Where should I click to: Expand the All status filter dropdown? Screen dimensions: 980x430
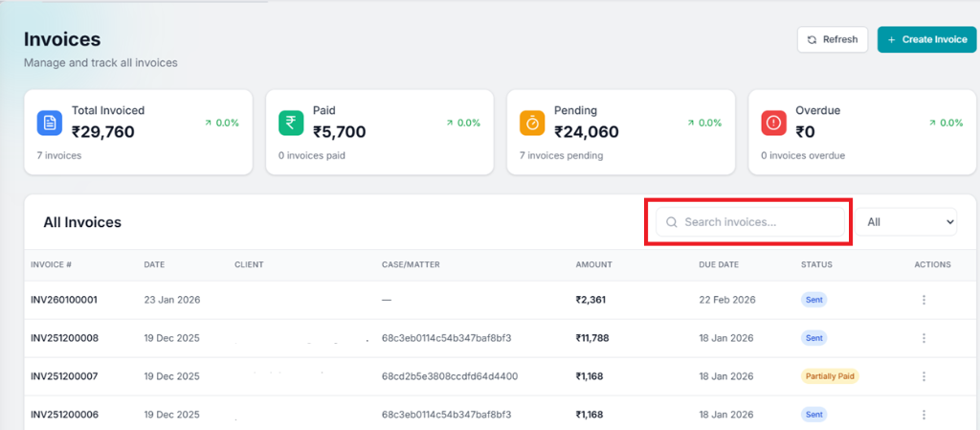(x=905, y=222)
